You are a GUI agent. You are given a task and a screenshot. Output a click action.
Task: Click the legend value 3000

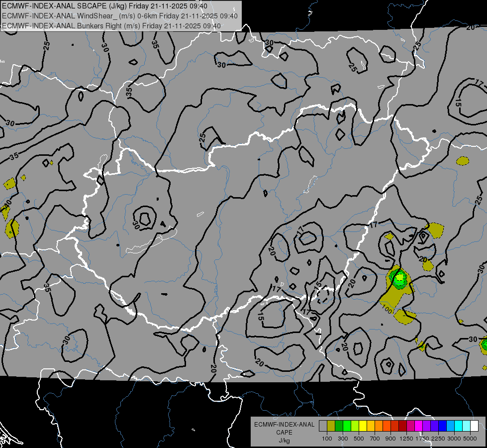coord(454,439)
